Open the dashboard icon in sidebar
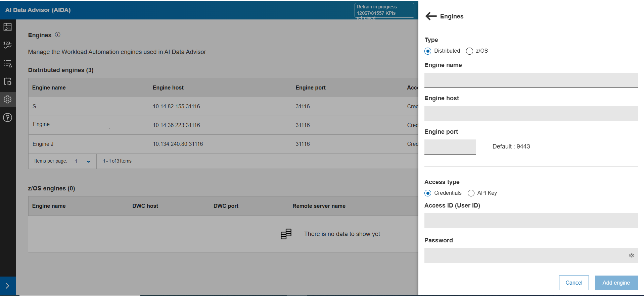Image resolution: width=644 pixels, height=296 pixels. (x=8, y=27)
